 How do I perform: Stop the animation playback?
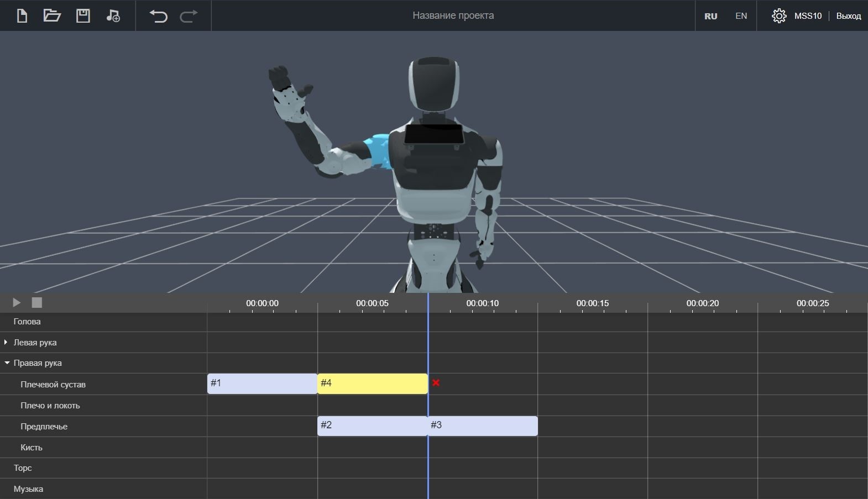pos(37,302)
